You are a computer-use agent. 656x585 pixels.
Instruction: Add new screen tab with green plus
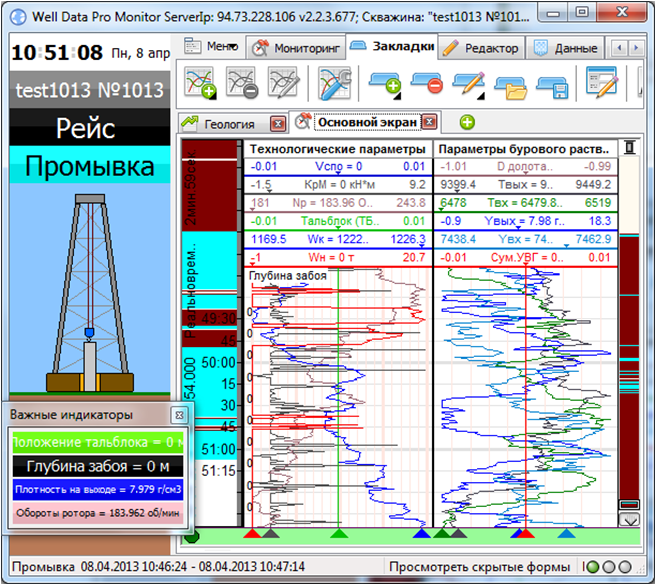point(467,123)
